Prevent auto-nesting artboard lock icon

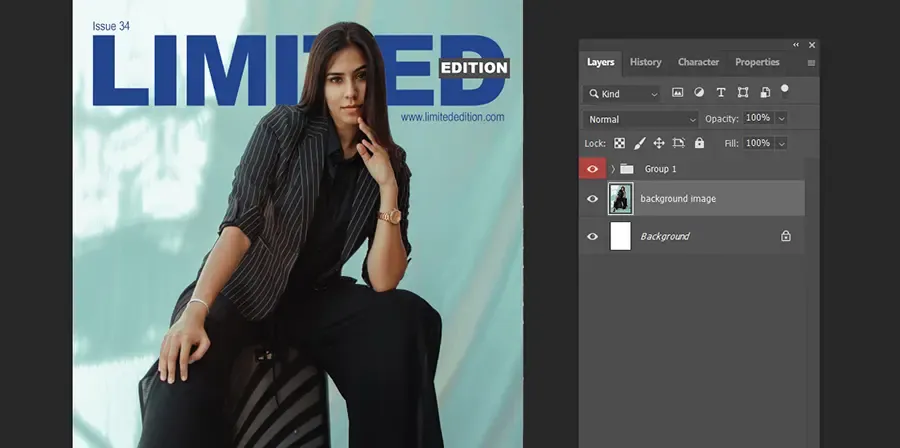click(679, 143)
